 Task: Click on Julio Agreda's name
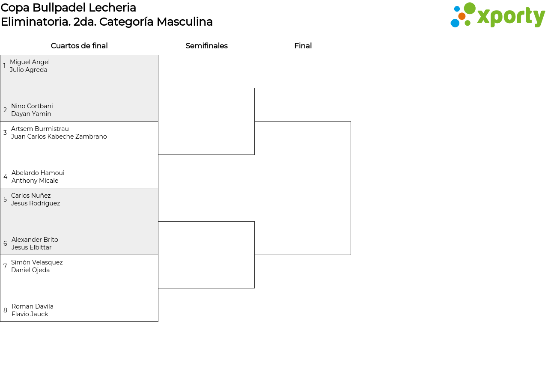pyautogui.click(x=29, y=70)
